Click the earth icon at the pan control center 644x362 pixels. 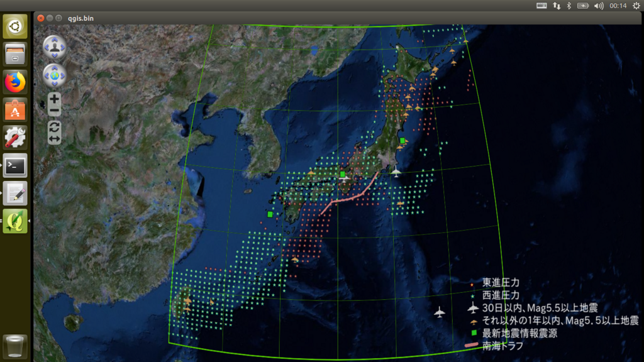(54, 75)
